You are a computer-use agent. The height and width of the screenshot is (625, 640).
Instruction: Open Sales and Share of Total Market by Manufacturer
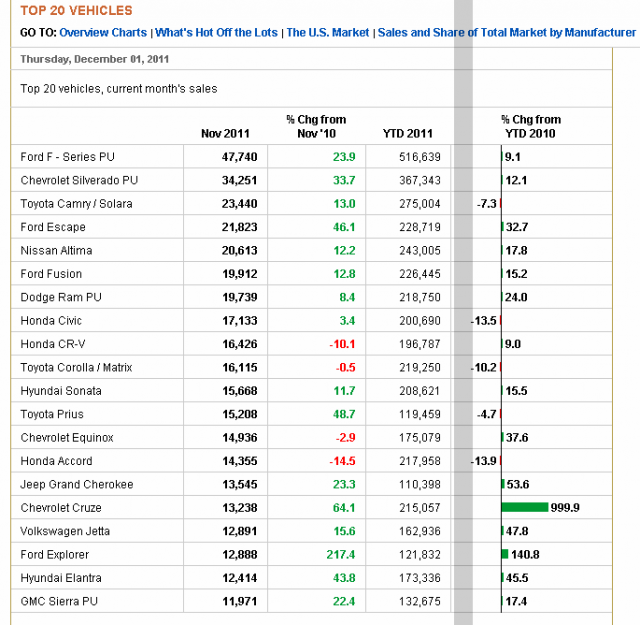tap(507, 33)
